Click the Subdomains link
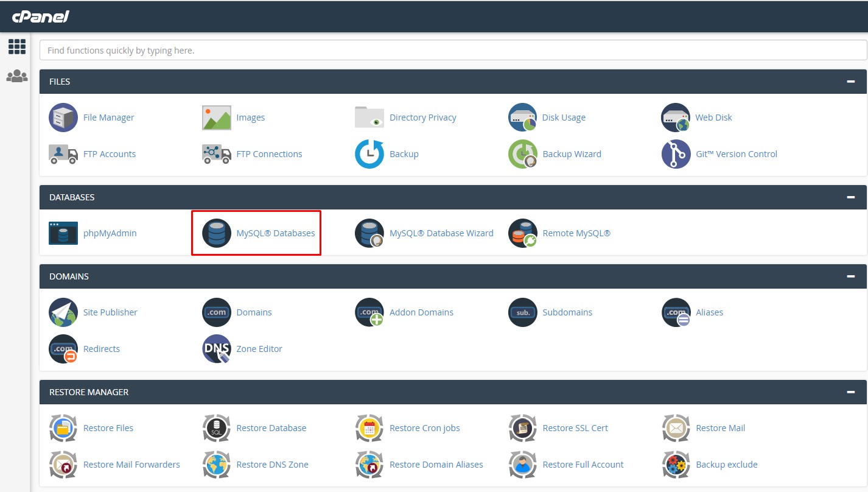The height and width of the screenshot is (492, 868). (x=567, y=312)
